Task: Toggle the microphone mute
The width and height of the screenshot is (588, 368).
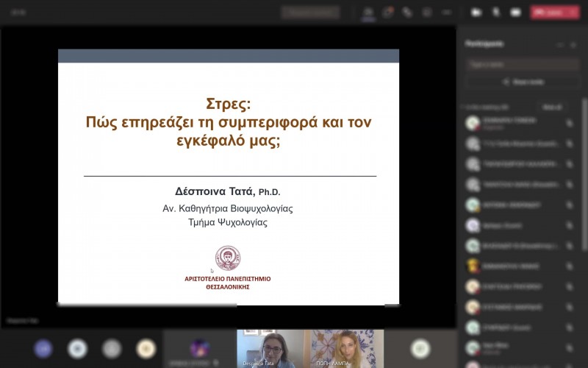Action: (496, 13)
